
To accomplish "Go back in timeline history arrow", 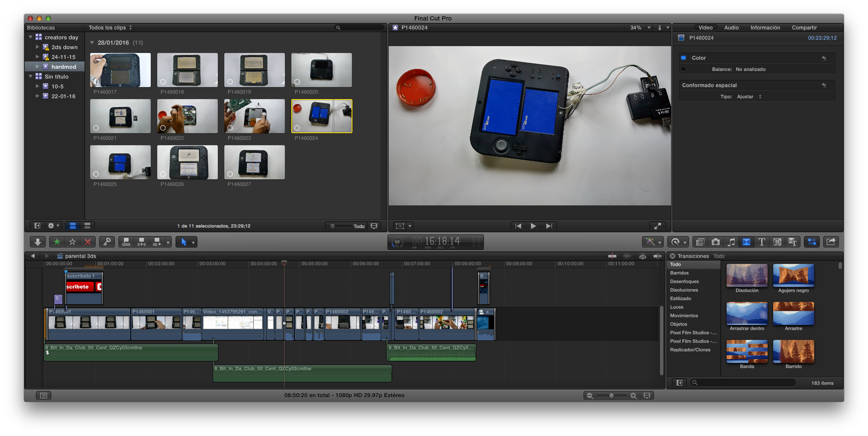I will click(x=32, y=256).
